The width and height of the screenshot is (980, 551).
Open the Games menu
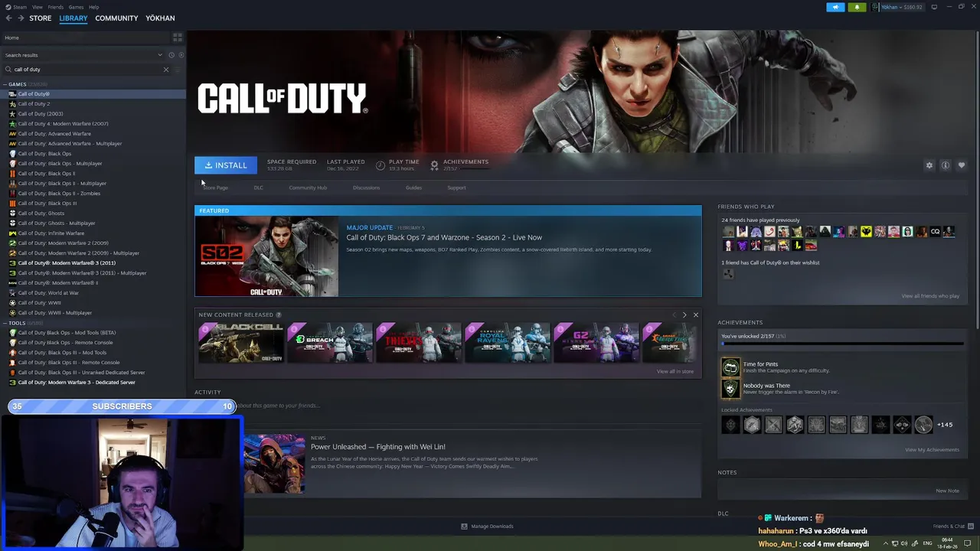click(x=76, y=7)
